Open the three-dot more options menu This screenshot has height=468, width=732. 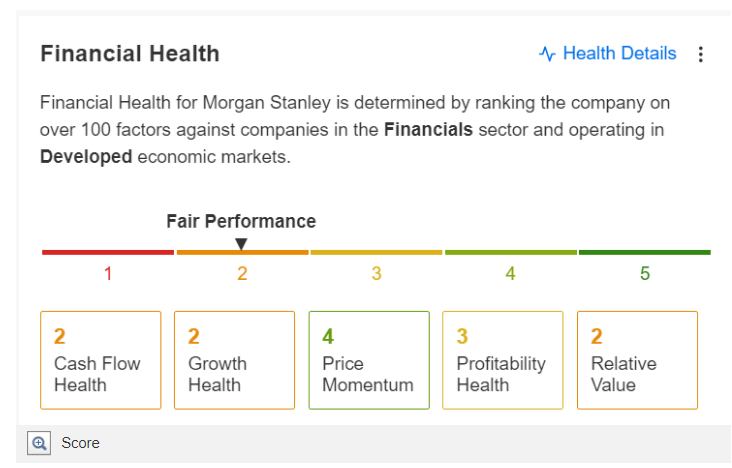coord(700,54)
